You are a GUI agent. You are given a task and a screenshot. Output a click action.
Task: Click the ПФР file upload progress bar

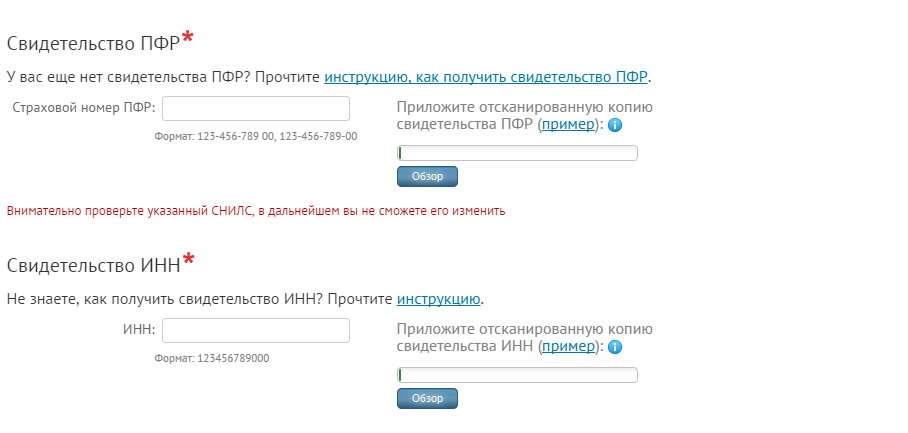[517, 153]
